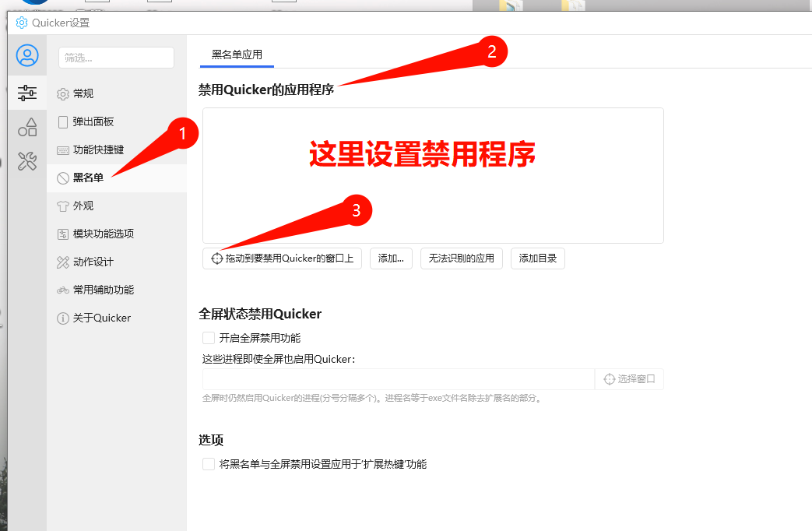Open the user account icon in sidebar
Viewport: 812px width, 531px height.
pyautogui.click(x=27, y=55)
